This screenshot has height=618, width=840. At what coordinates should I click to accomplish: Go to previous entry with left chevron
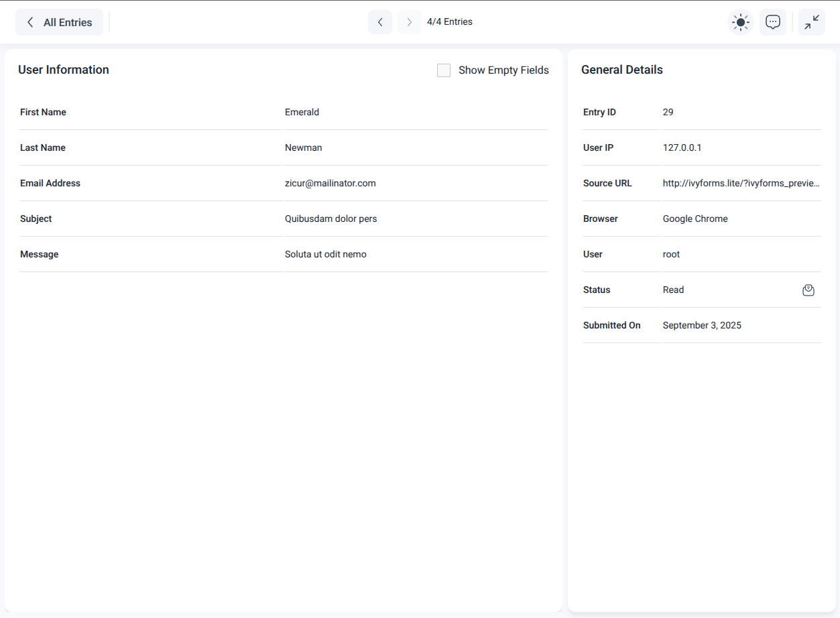pyautogui.click(x=380, y=22)
